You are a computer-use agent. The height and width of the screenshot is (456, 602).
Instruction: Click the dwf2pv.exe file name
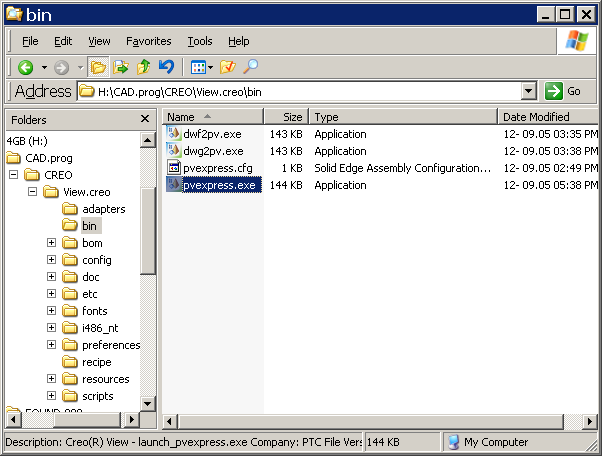[x=212, y=134]
